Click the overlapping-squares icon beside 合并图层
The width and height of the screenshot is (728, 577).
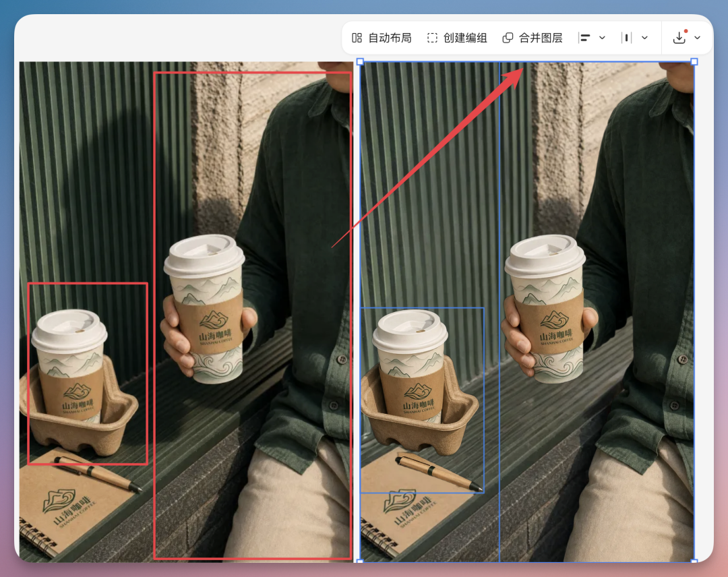click(x=508, y=38)
